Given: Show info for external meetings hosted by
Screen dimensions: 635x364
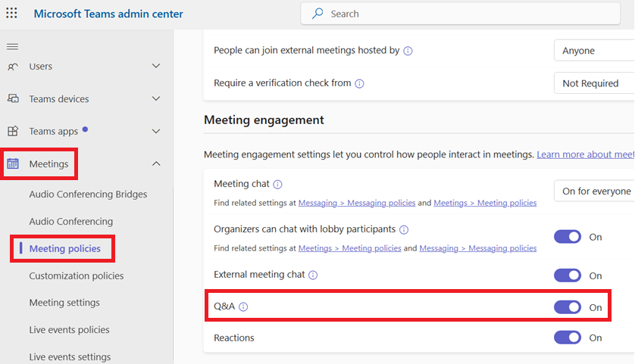Looking at the screenshot, I should point(408,51).
